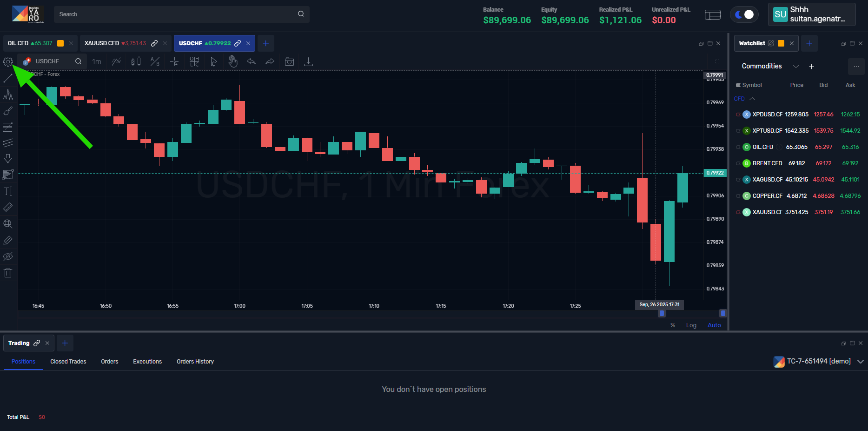Click the Auto scale button
Screen dimensions: 868x431
click(x=714, y=325)
